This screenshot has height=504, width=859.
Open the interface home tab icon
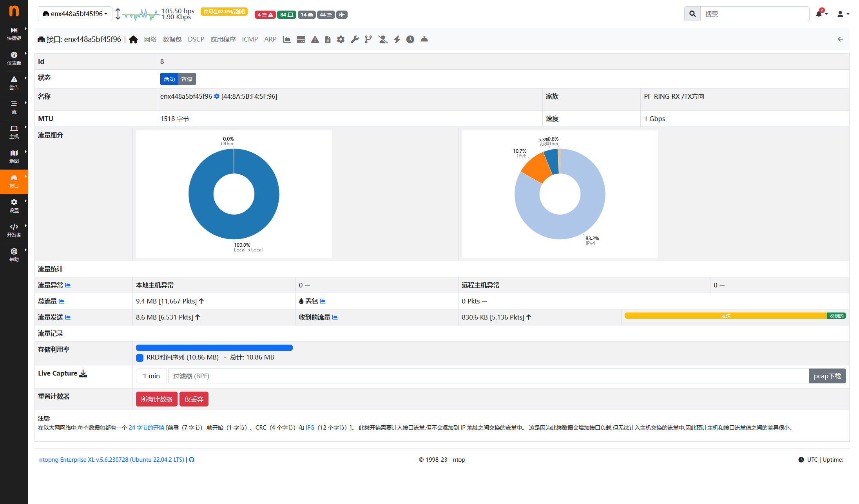(133, 40)
